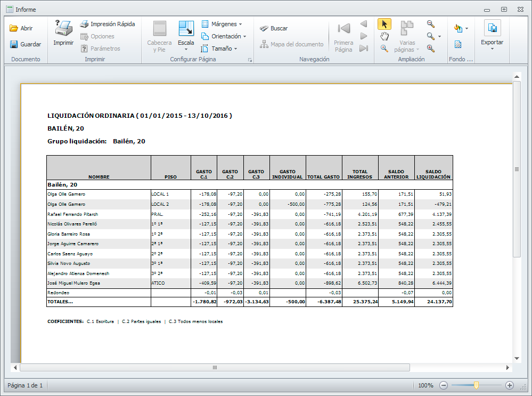This screenshot has height=396, width=532.
Task: Click the watermark icon in Fondo group
Action: [457, 45]
